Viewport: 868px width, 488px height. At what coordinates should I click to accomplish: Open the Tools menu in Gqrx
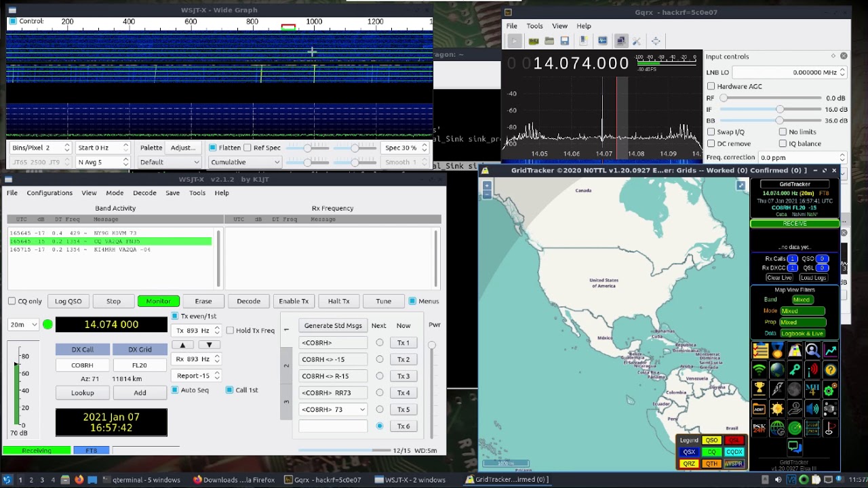point(534,26)
